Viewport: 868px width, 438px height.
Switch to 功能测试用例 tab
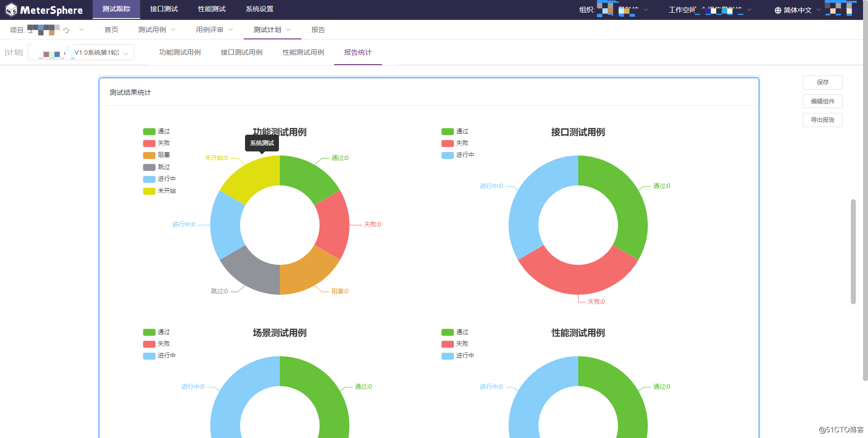coord(180,52)
